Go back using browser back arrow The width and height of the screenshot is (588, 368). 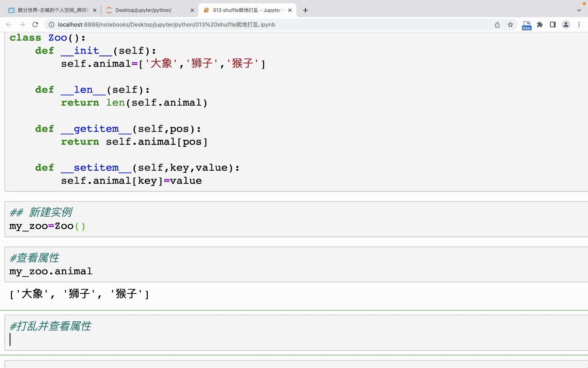(x=9, y=25)
